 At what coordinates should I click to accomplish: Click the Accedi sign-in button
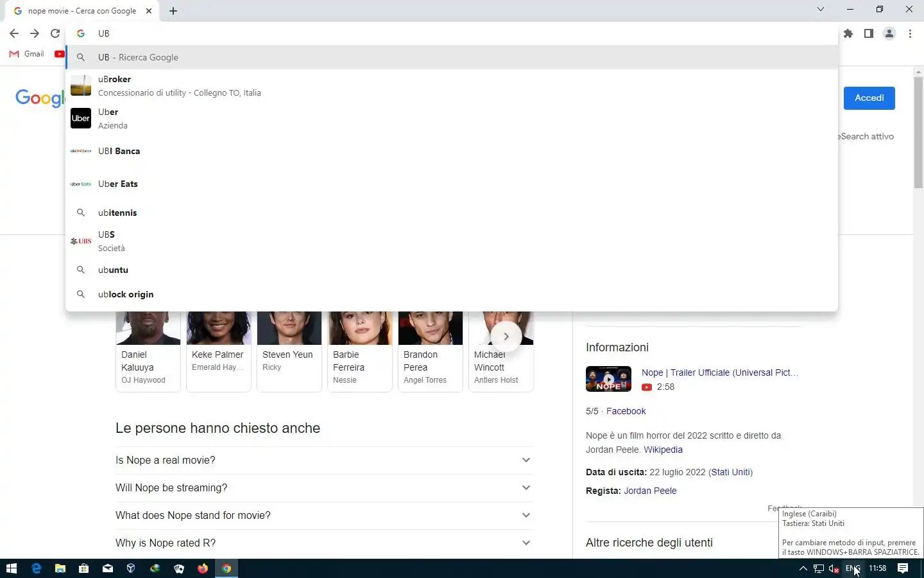(869, 98)
